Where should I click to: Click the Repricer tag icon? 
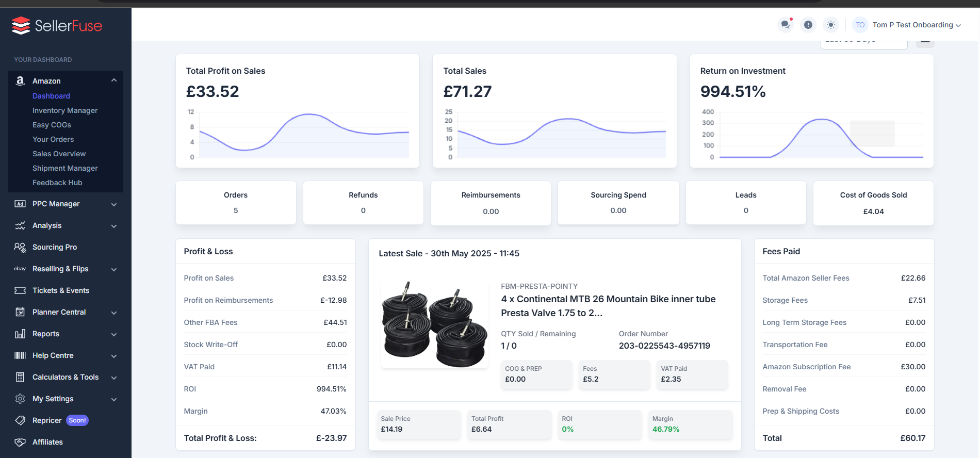tap(20, 420)
